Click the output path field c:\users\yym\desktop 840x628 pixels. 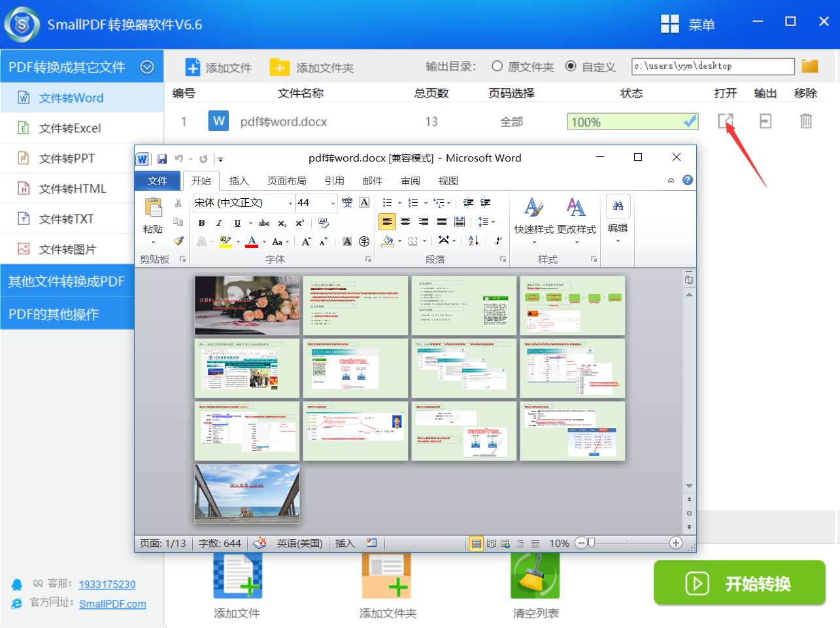pos(713,66)
